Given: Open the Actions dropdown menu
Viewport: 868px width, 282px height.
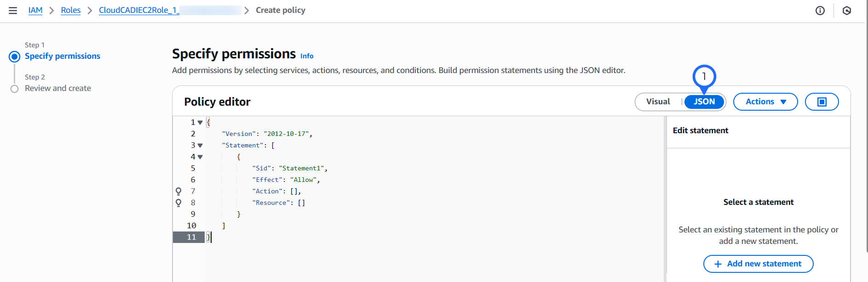Looking at the screenshot, I should tap(765, 102).
